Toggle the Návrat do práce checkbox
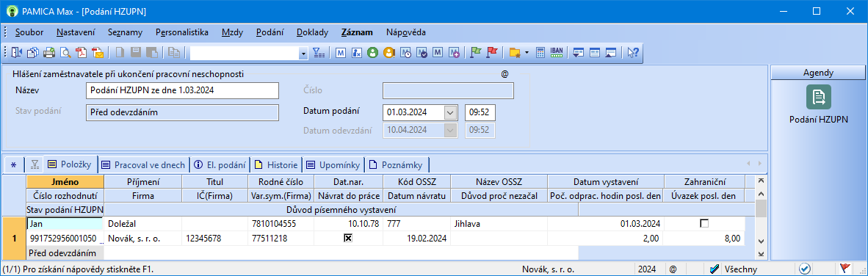This screenshot has width=868, height=276. coord(348,239)
